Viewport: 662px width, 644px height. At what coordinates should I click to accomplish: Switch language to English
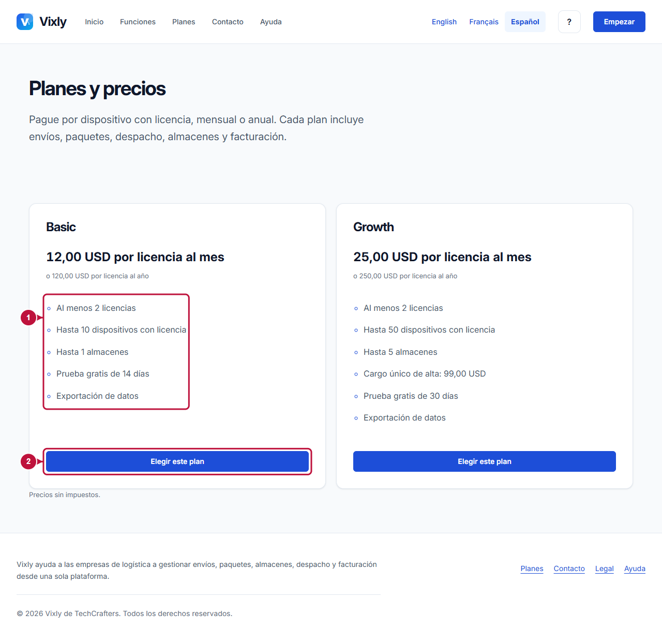(444, 22)
